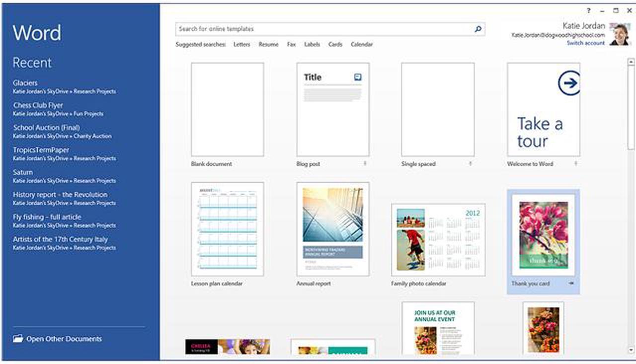Select the Thank you card thumbnail
The height and width of the screenshot is (364, 636).
[x=544, y=235]
